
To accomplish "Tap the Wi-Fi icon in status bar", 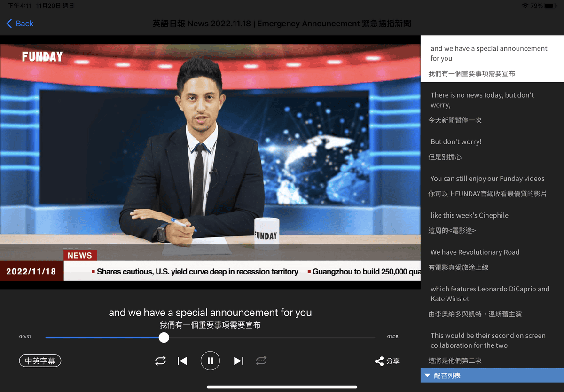I will [x=525, y=6].
